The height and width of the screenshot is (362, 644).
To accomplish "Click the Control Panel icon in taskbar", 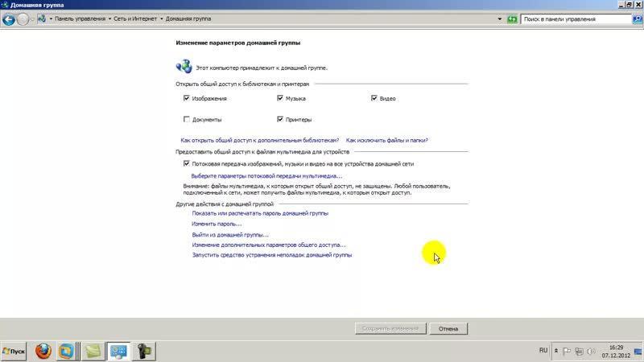I will pos(118,351).
